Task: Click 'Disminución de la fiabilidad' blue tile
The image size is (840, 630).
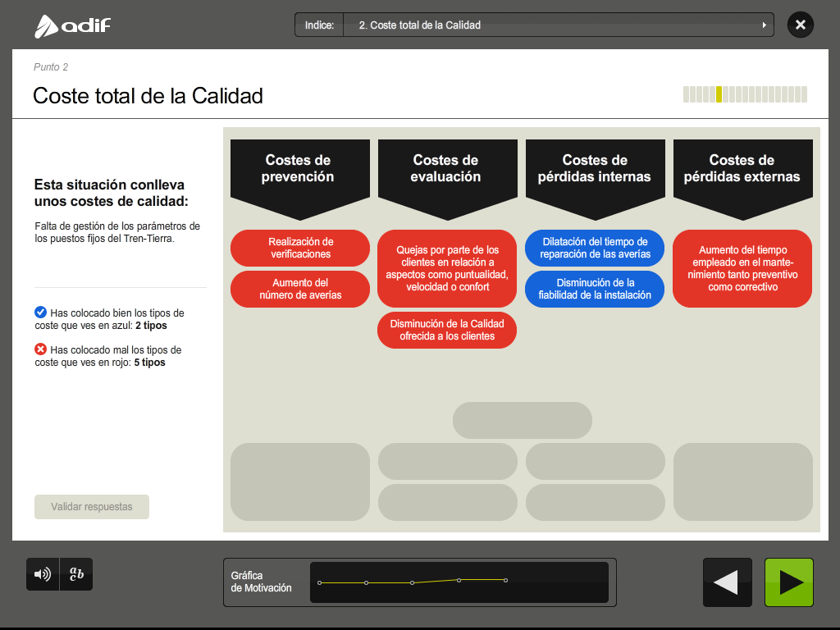Action: [595, 289]
